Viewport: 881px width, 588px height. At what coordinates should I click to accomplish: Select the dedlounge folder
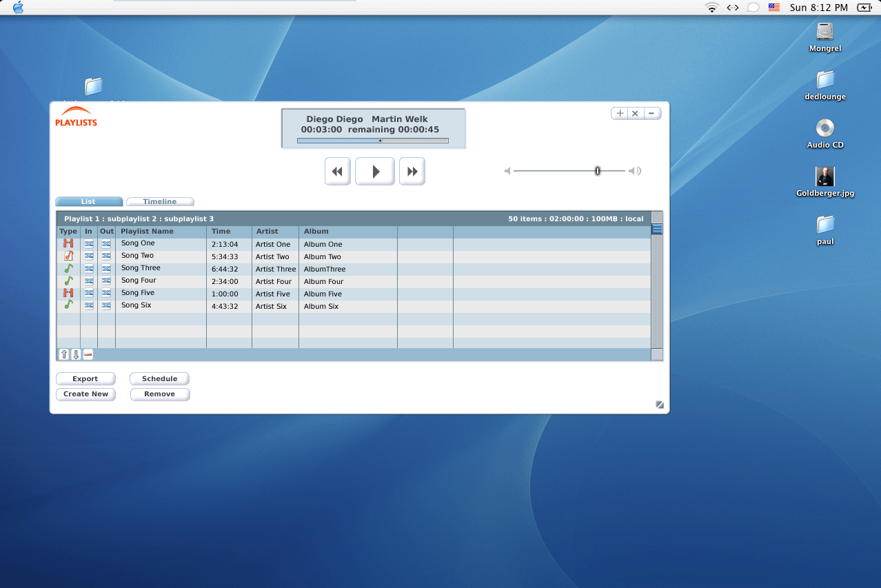pyautogui.click(x=825, y=80)
